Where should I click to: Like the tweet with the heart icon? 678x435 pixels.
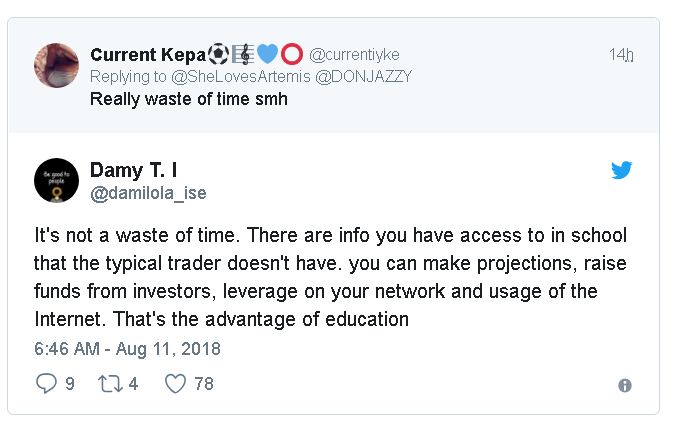click(x=176, y=384)
